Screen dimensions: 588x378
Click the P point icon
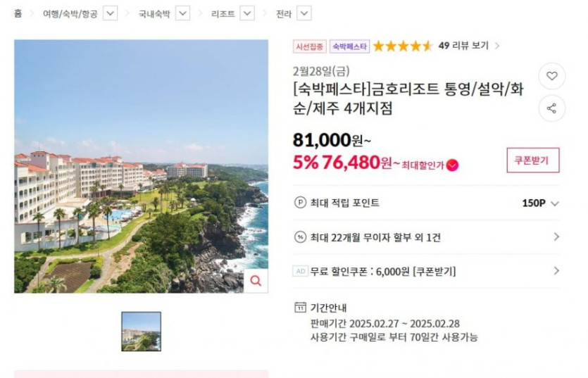[x=300, y=203]
